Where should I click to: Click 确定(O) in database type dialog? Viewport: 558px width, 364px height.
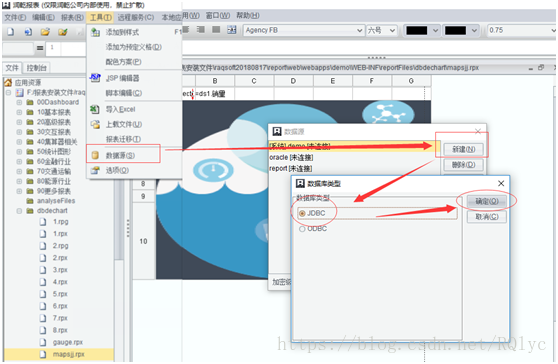[487, 201]
